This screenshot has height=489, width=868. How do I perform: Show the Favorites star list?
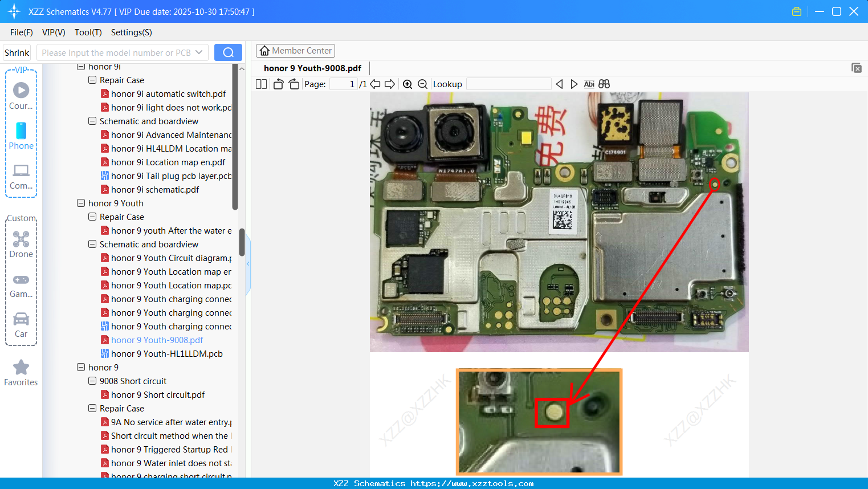pyautogui.click(x=21, y=373)
